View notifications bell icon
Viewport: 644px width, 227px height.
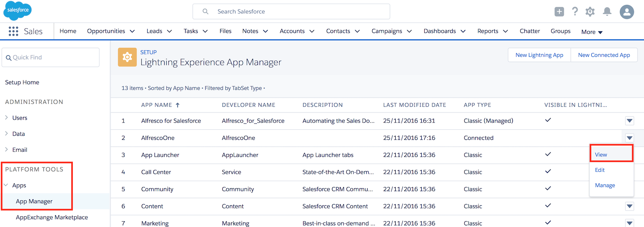(607, 12)
